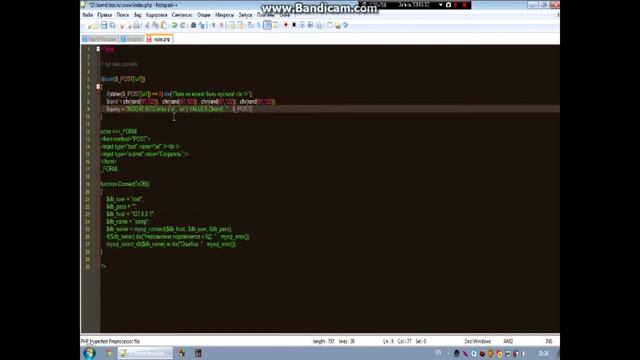Open the Файл menu

click(x=88, y=15)
